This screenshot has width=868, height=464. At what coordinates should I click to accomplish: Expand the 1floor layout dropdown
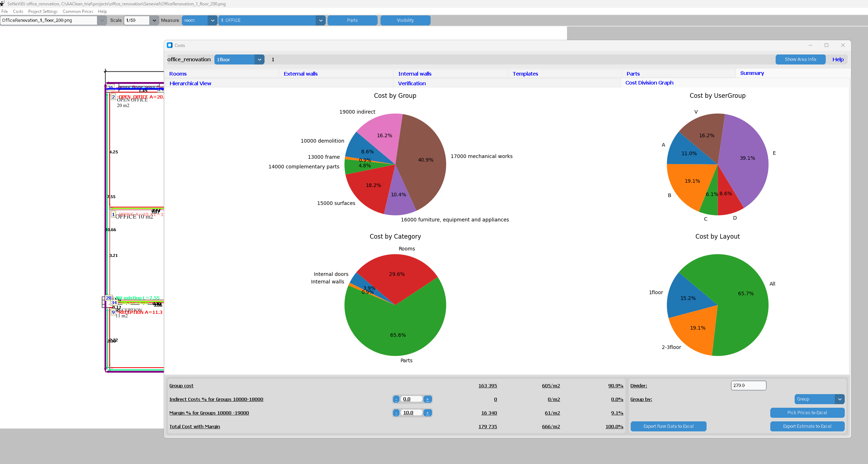coord(260,59)
